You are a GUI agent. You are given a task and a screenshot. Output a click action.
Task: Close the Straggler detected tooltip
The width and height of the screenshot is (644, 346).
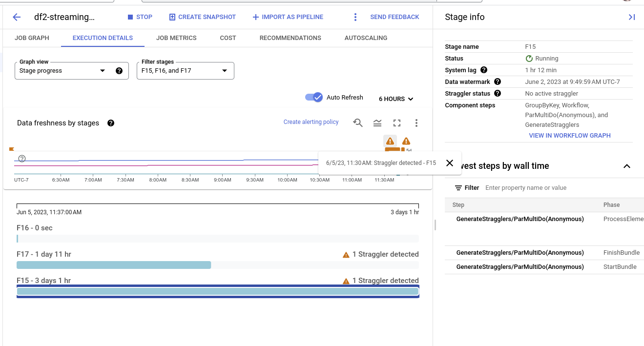tap(450, 163)
